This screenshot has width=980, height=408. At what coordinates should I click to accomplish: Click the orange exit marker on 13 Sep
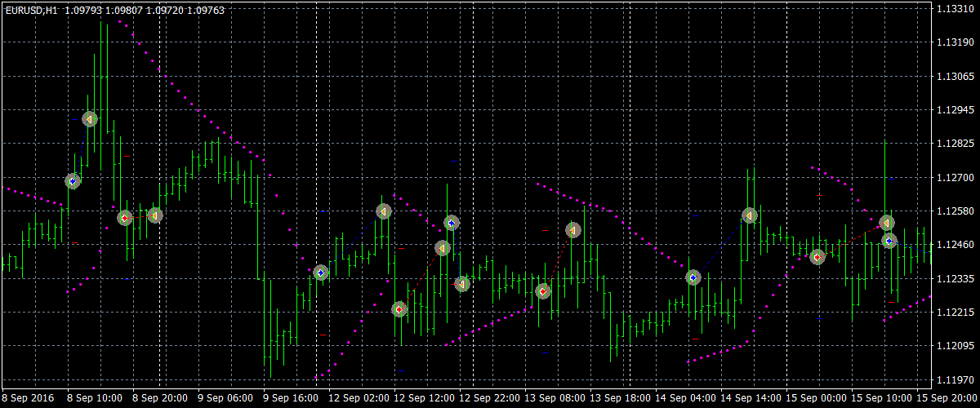(x=573, y=231)
